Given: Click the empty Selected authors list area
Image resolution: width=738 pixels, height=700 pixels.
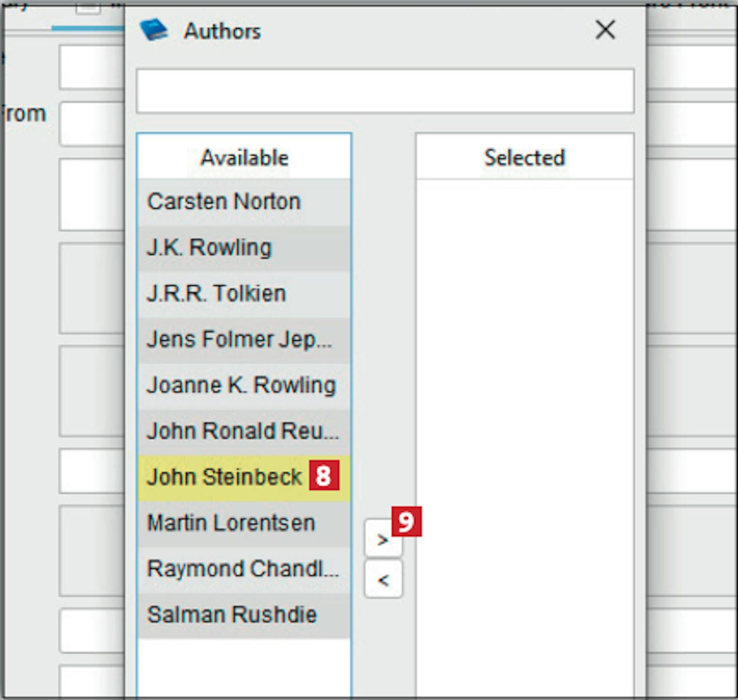Looking at the screenshot, I should click(524, 394).
